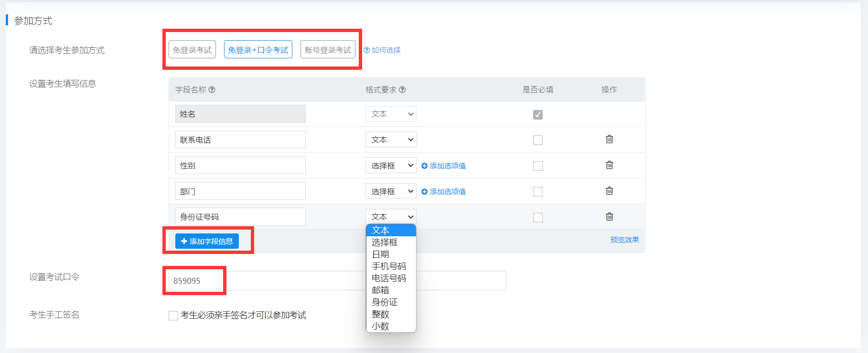Click the 部门 field name input
This screenshot has height=353, width=868.
(x=240, y=191)
